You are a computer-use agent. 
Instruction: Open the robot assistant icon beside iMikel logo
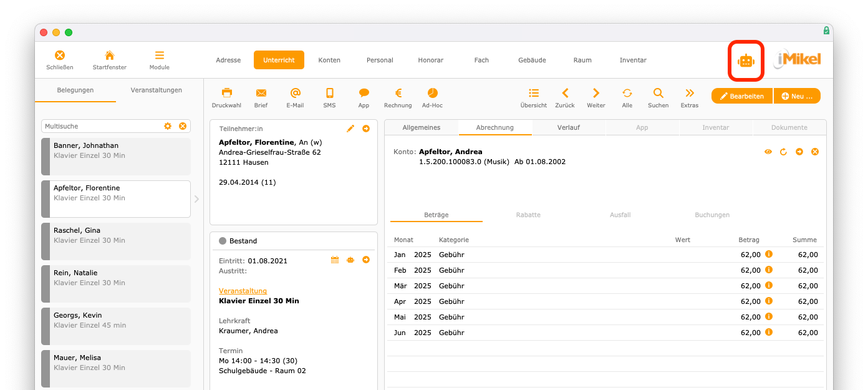746,61
